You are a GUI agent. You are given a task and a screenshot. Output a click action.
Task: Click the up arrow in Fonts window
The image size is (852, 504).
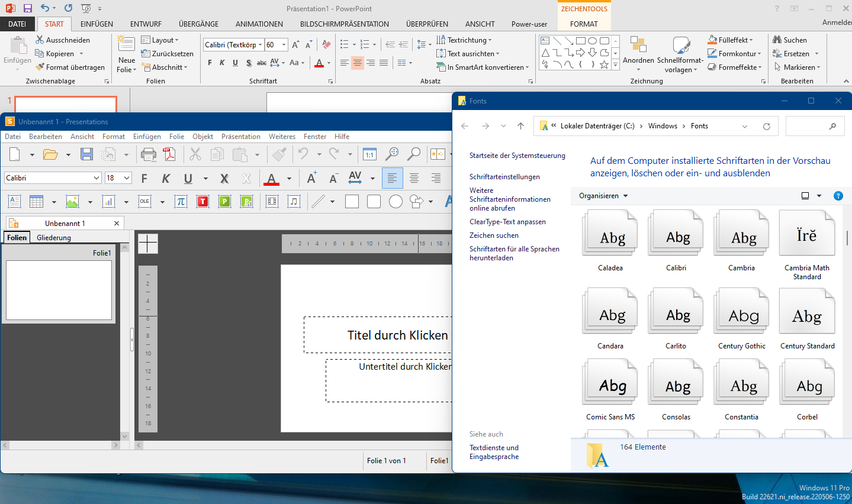pyautogui.click(x=520, y=126)
